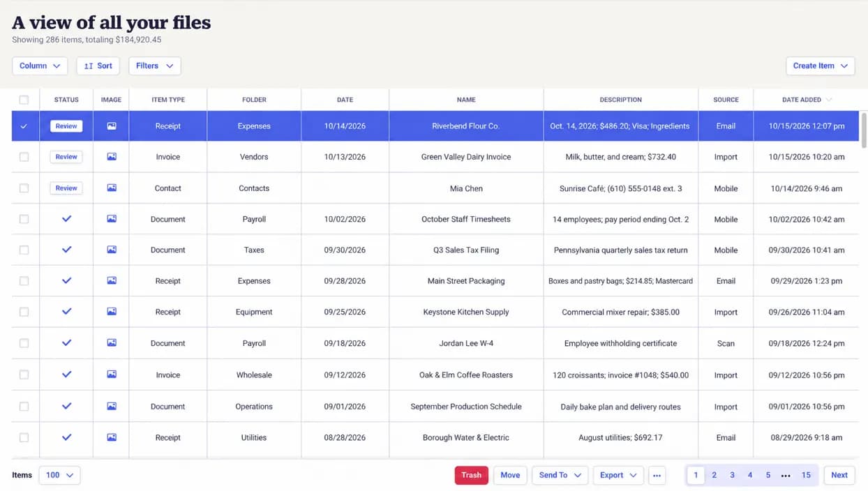
Task: Click the Name column header
Action: tap(466, 100)
